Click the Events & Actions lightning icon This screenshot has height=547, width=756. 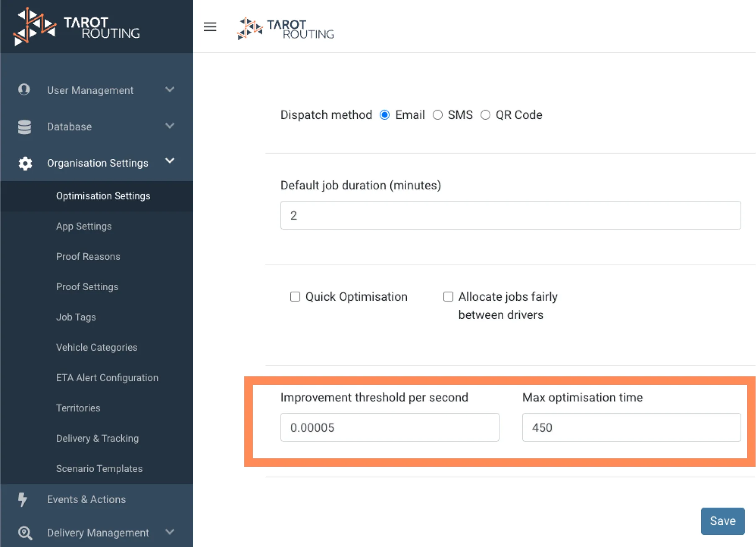click(x=23, y=499)
